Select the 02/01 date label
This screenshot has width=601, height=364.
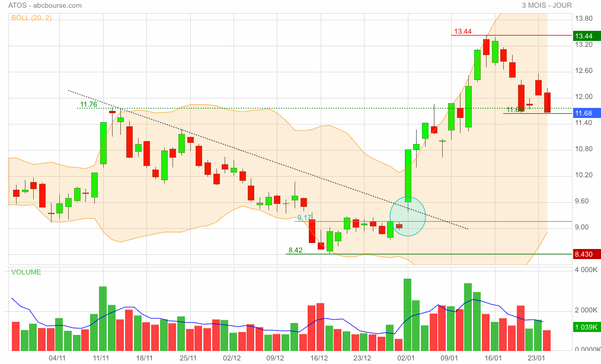[x=406, y=358]
